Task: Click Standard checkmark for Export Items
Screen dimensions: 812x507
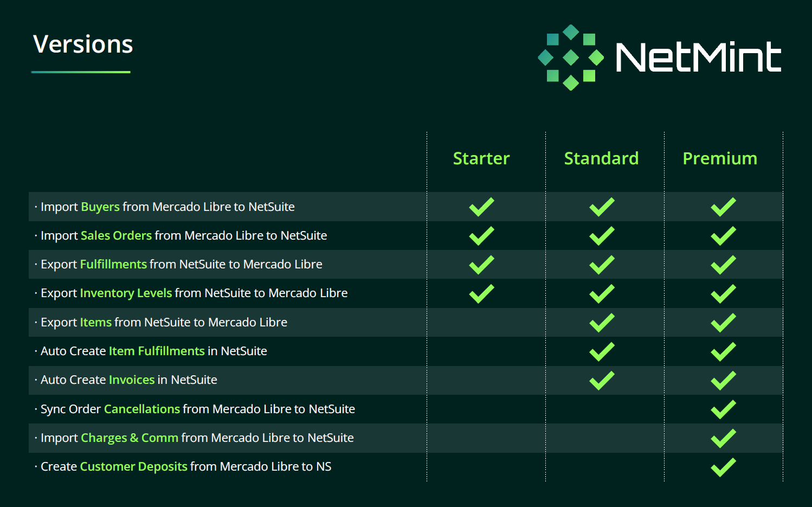Action: (x=602, y=323)
